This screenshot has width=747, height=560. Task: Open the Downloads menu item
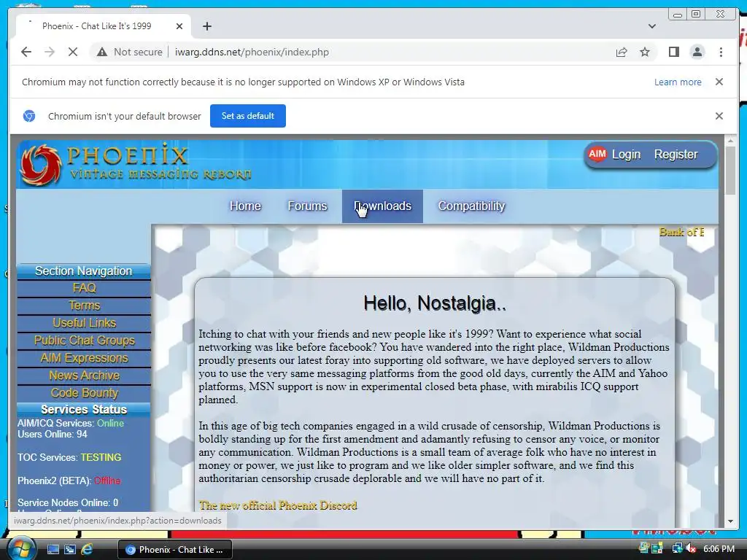pos(382,206)
